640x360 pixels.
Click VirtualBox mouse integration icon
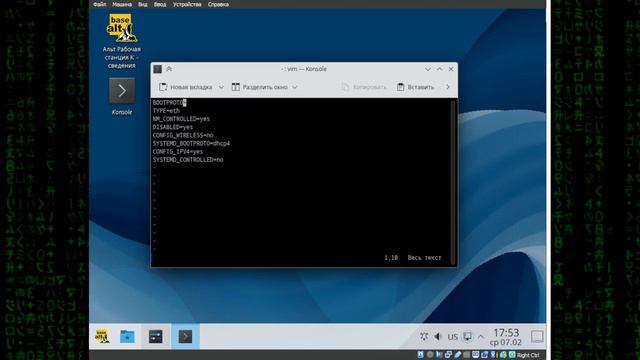click(503, 355)
